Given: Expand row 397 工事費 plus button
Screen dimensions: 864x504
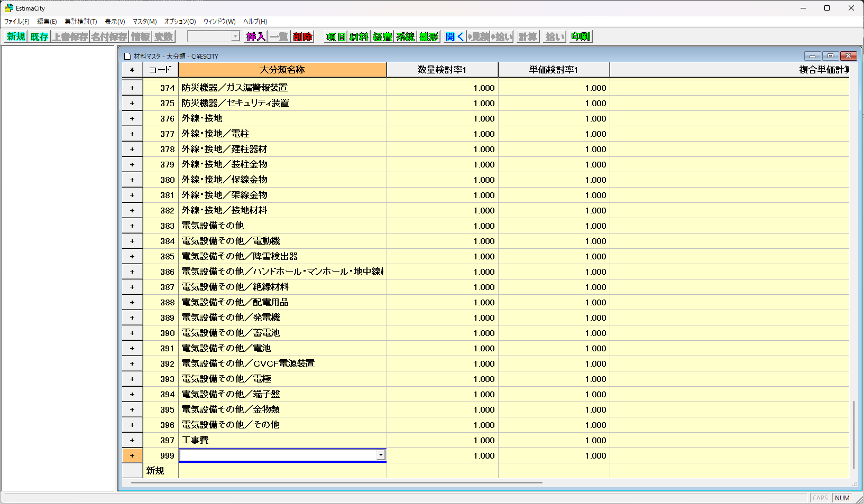Looking at the screenshot, I should 132,441.
